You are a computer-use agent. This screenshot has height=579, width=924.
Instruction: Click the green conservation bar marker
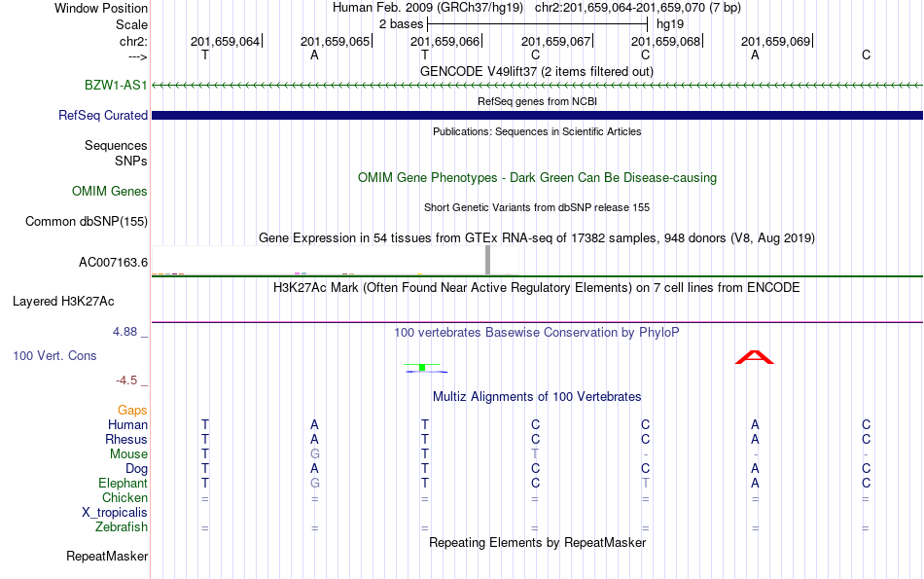422,367
